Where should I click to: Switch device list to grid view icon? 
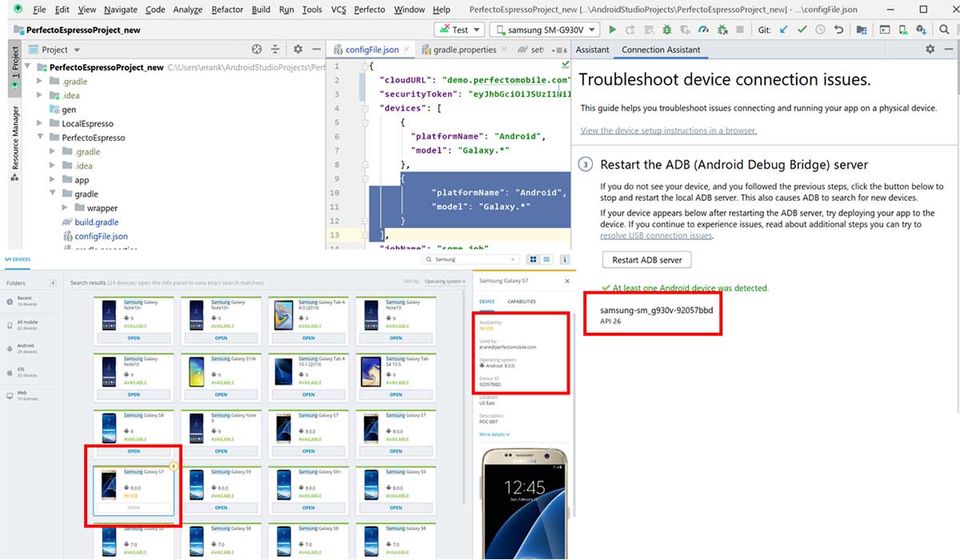[533, 259]
